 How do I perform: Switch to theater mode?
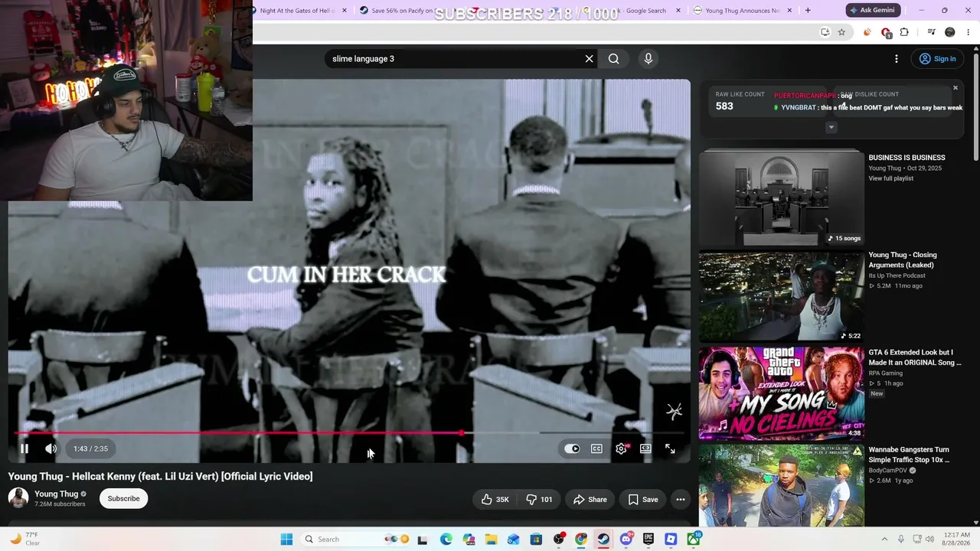coord(645,448)
